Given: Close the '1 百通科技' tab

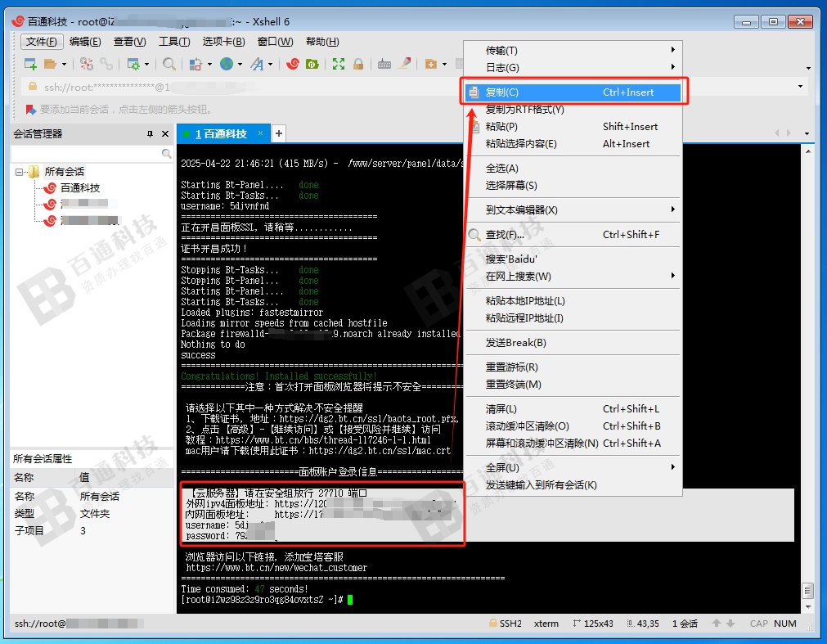Looking at the screenshot, I should point(261,133).
